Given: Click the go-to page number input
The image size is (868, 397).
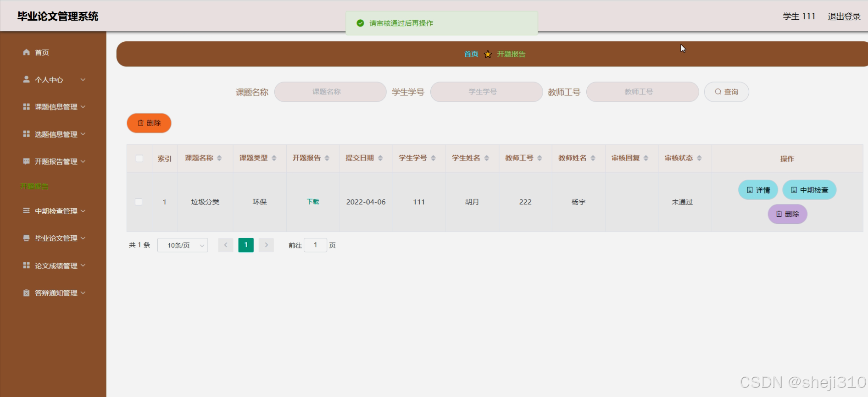Looking at the screenshot, I should (315, 245).
